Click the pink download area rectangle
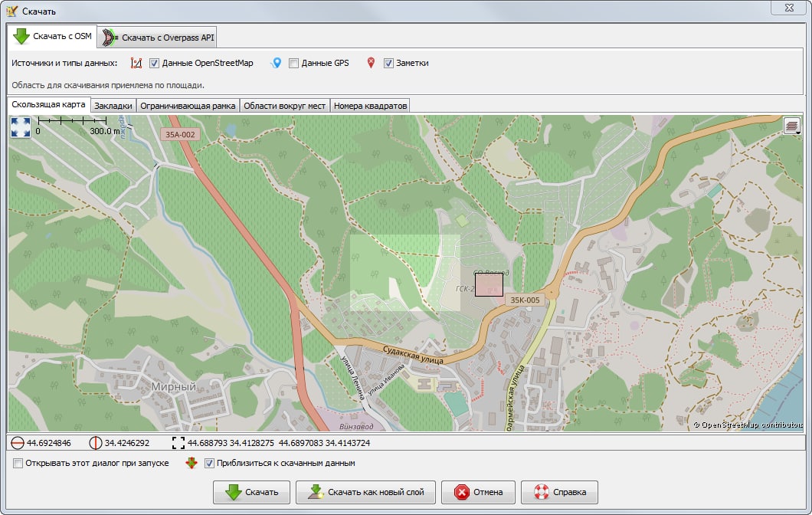This screenshot has height=515, width=812. coord(489,285)
